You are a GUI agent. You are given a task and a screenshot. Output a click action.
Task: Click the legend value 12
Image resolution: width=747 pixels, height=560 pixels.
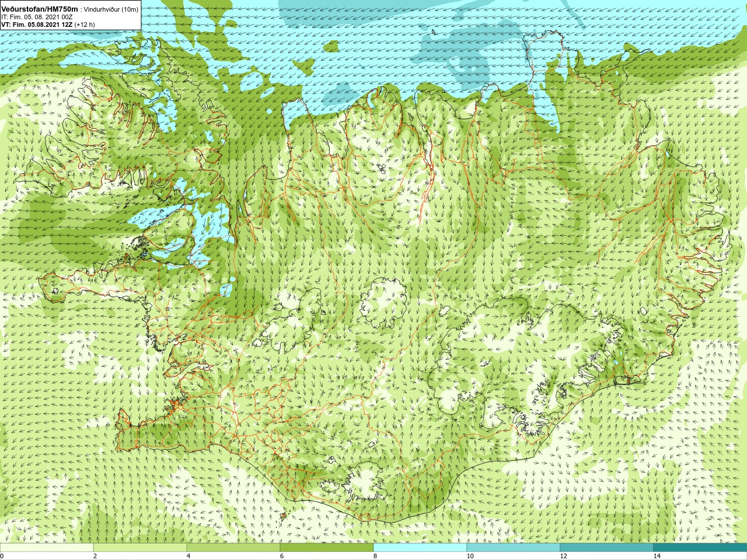[563, 556]
